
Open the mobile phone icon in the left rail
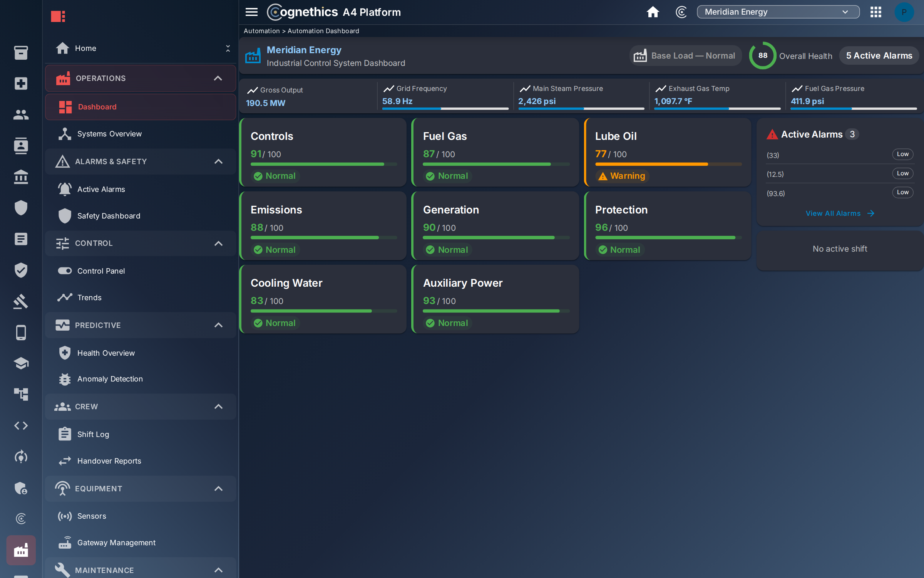(21, 333)
